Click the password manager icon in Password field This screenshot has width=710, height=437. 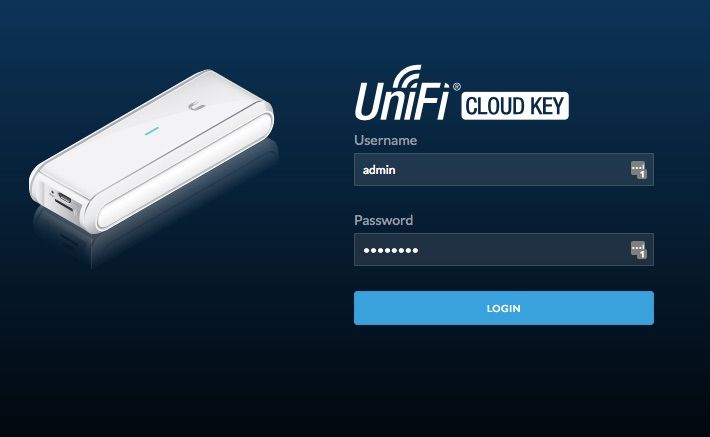click(x=639, y=250)
